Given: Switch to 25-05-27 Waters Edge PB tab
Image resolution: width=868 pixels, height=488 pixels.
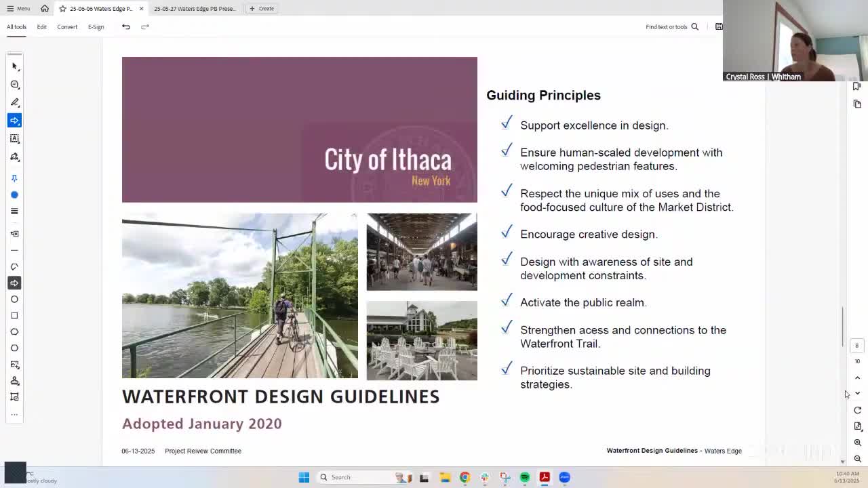Looking at the screenshot, I should 195,8.
